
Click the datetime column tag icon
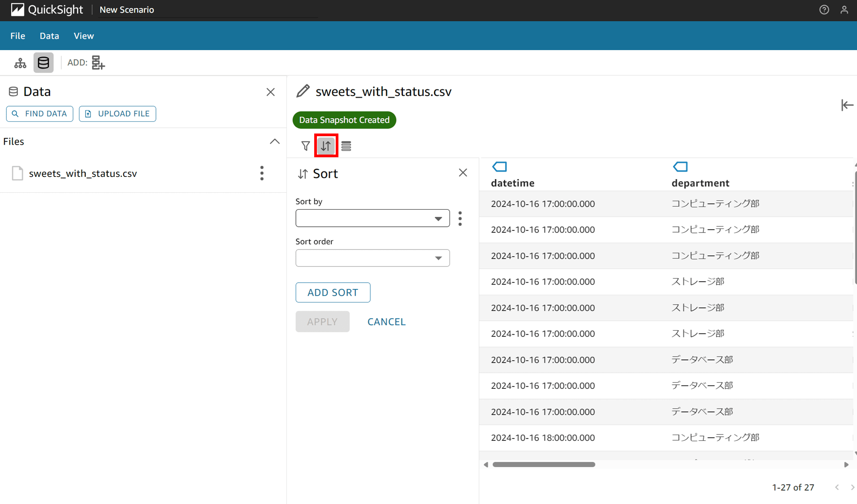[499, 167]
